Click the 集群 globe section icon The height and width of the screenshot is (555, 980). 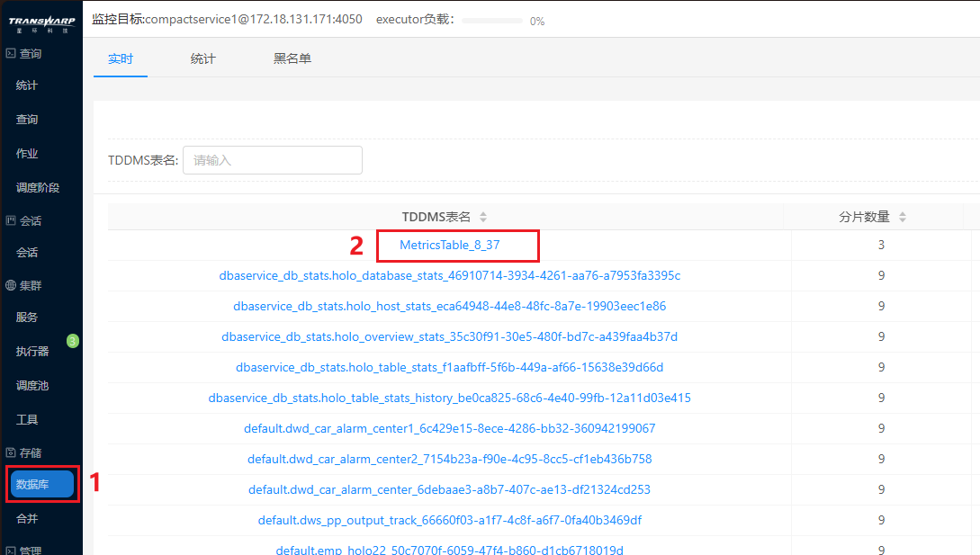click(x=11, y=286)
